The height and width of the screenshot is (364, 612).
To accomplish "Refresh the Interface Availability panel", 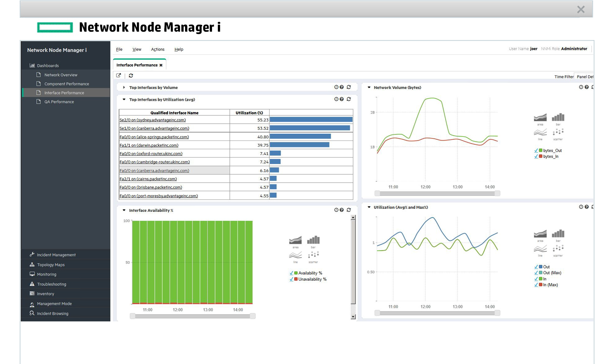I will [x=349, y=210].
